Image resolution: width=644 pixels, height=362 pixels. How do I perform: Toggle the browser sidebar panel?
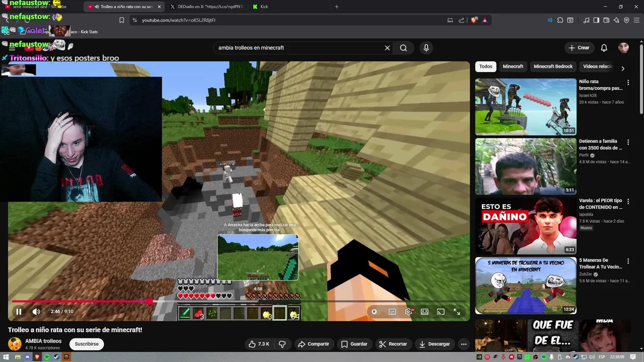pos(596,20)
